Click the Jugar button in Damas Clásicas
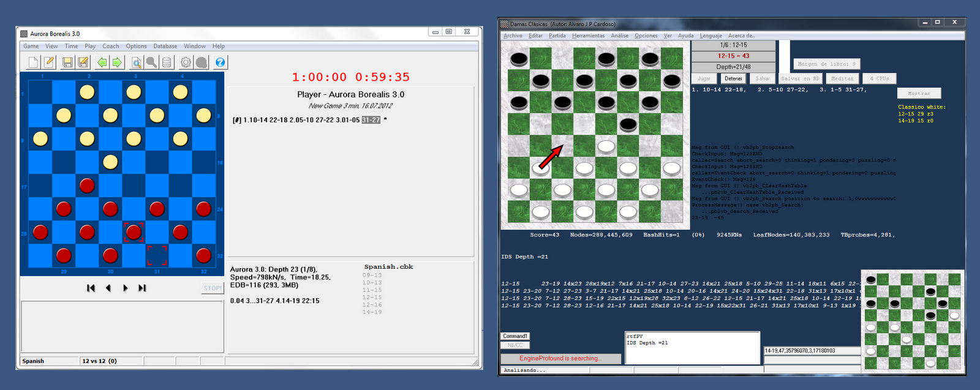980x390 pixels. click(x=704, y=78)
